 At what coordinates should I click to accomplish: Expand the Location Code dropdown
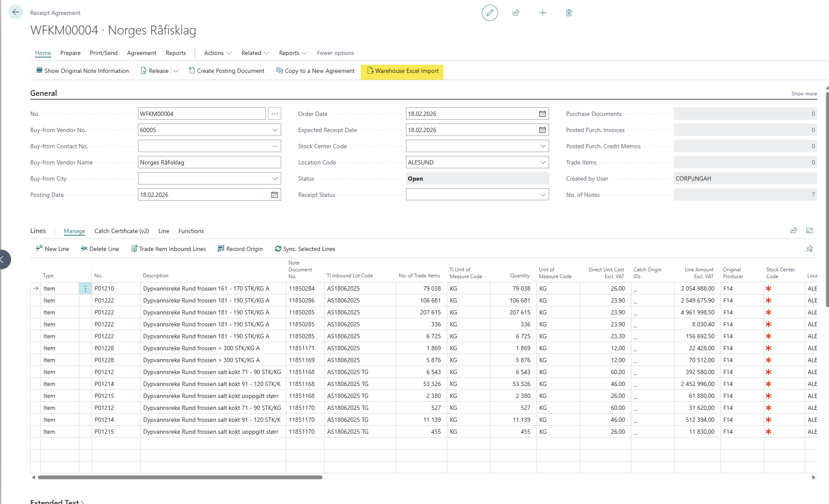[x=543, y=162]
